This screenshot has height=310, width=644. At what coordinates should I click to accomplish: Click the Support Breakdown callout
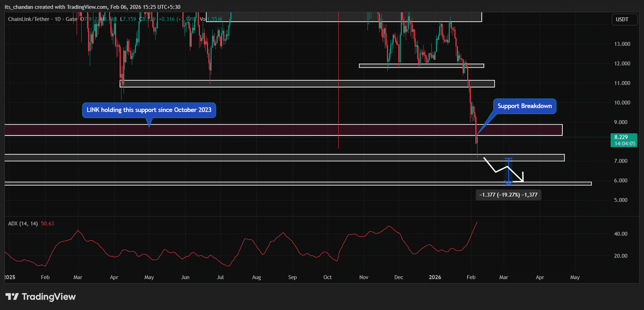[x=524, y=106]
